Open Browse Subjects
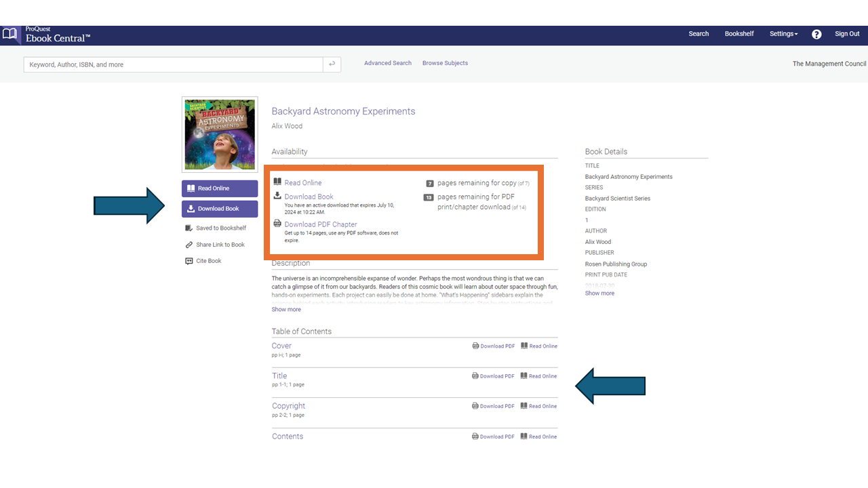 coord(445,63)
